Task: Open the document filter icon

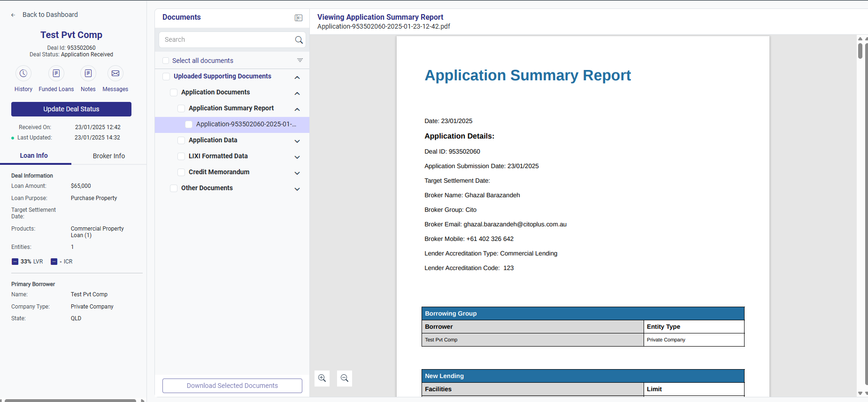Action: tap(300, 60)
